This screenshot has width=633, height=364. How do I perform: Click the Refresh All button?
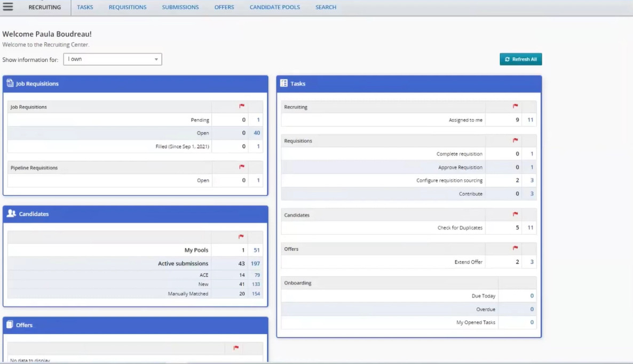(520, 59)
